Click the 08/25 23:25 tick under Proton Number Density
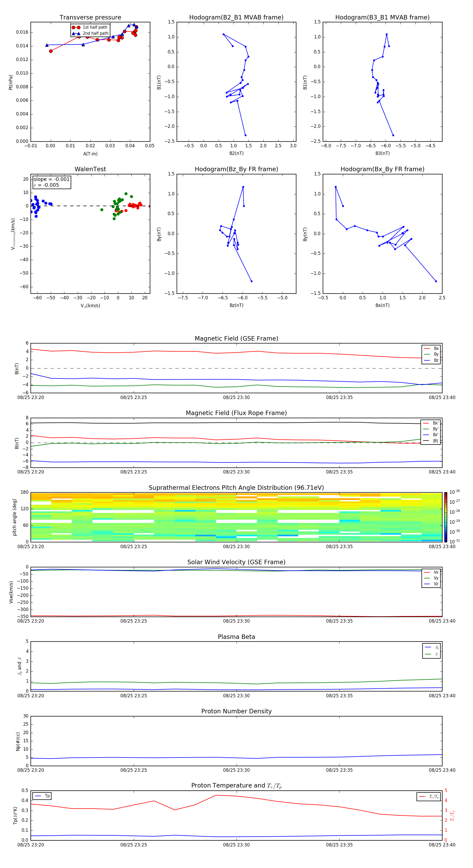 pos(134,770)
